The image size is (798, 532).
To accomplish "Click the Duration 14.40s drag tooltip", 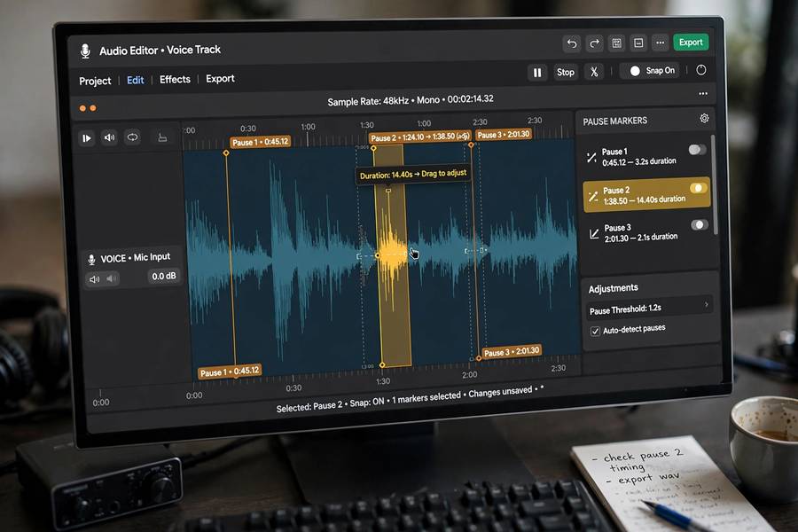I will point(412,174).
